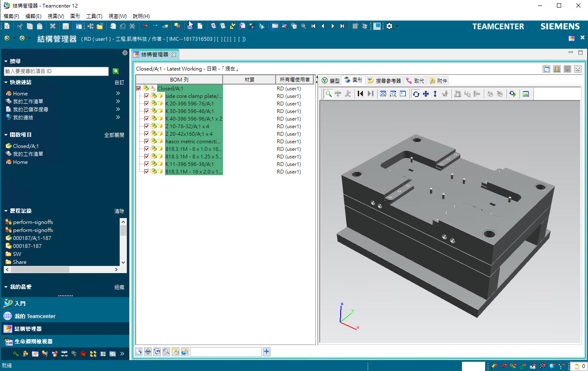Open 我的 Teamcenter application
Screen dimensions: 588x371
65,316
